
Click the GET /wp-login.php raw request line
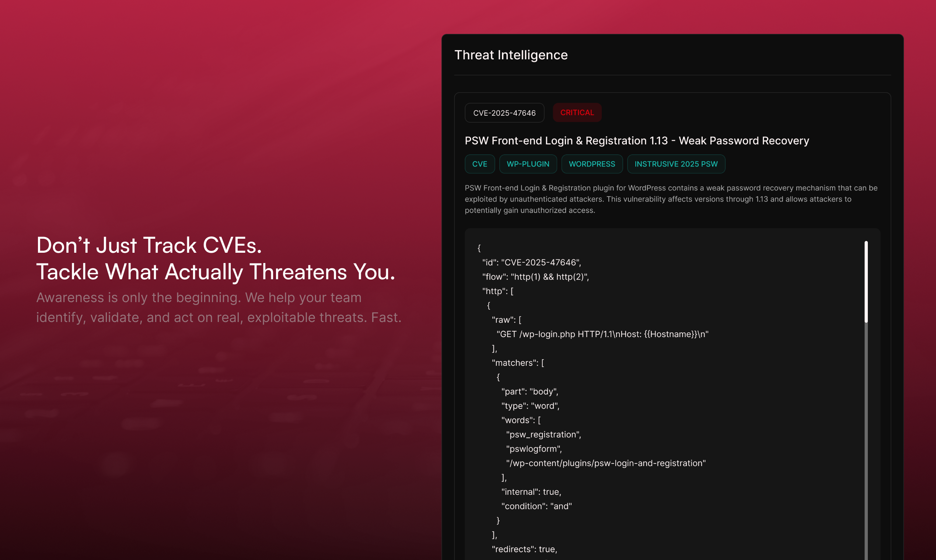pyautogui.click(x=603, y=334)
